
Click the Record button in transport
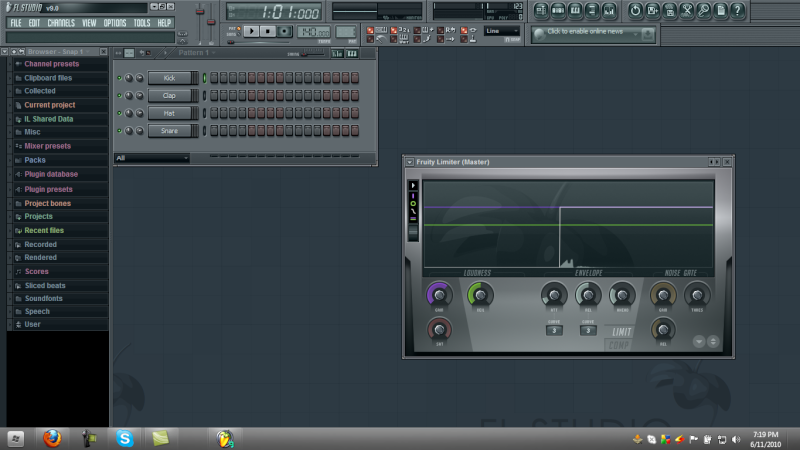284,32
